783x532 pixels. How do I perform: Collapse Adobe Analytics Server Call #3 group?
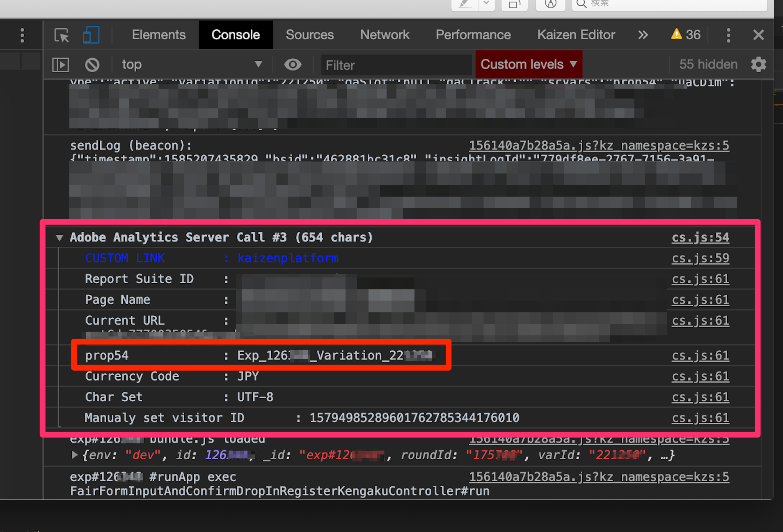(60, 238)
